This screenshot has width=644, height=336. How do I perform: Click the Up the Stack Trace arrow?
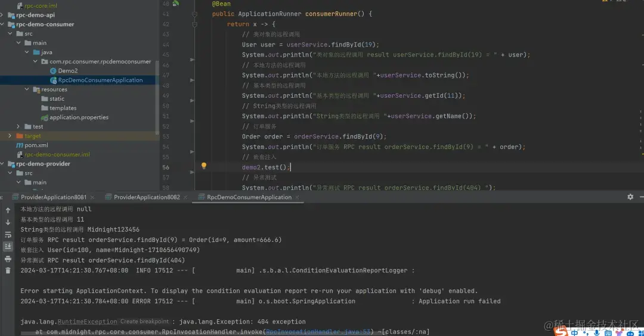(8, 210)
